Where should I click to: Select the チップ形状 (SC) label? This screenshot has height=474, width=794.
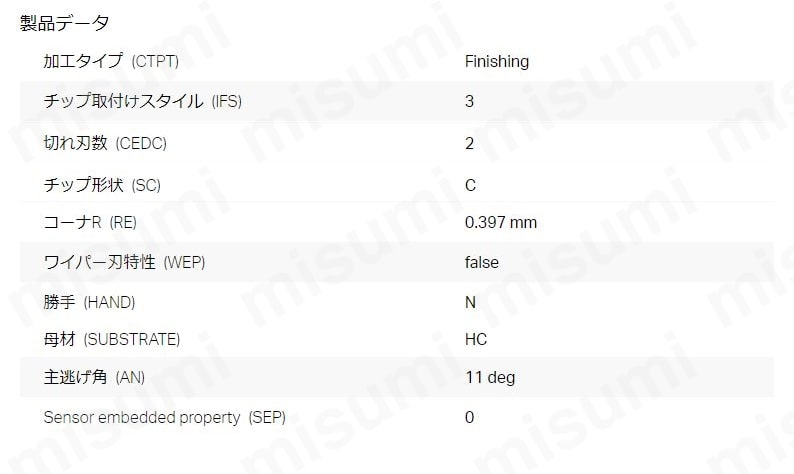point(102,185)
